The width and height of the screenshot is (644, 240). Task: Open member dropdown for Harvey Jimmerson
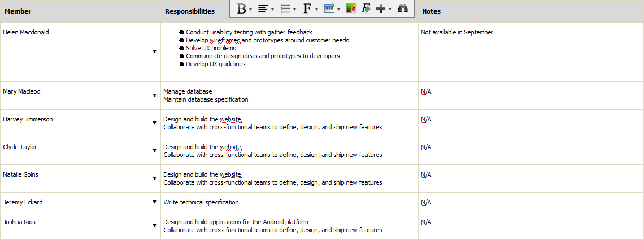154,123
